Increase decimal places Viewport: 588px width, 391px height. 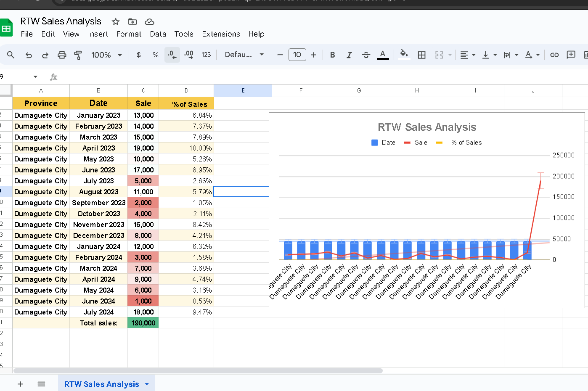click(x=189, y=55)
